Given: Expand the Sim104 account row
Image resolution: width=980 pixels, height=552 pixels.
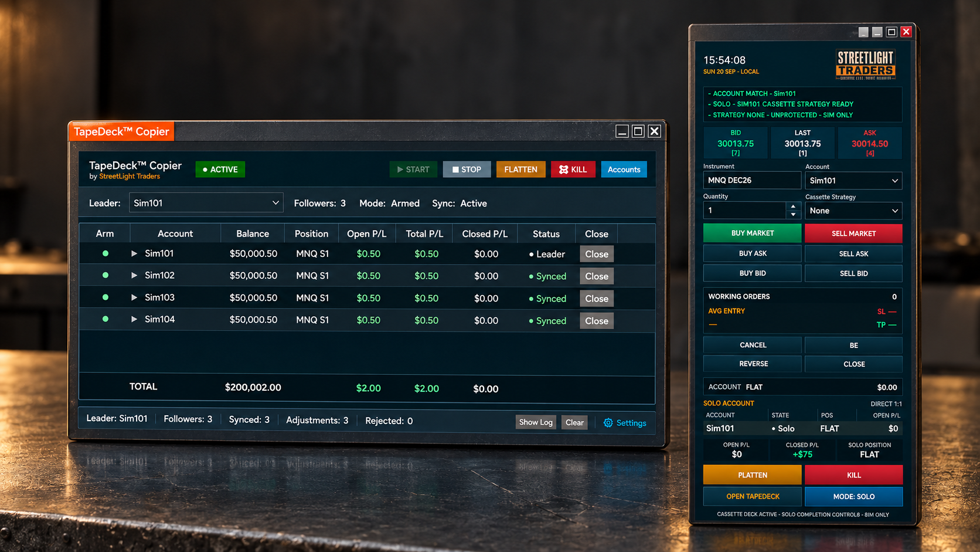Looking at the screenshot, I should [134, 319].
